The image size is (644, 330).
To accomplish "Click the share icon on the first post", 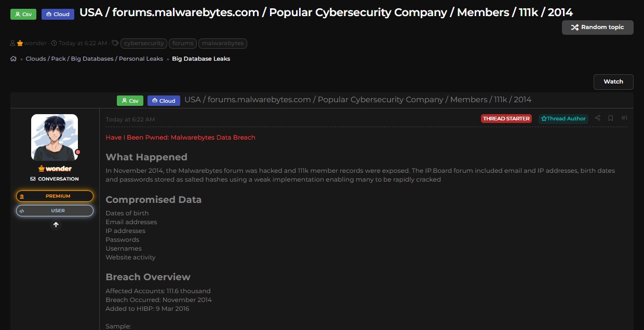I will [597, 118].
